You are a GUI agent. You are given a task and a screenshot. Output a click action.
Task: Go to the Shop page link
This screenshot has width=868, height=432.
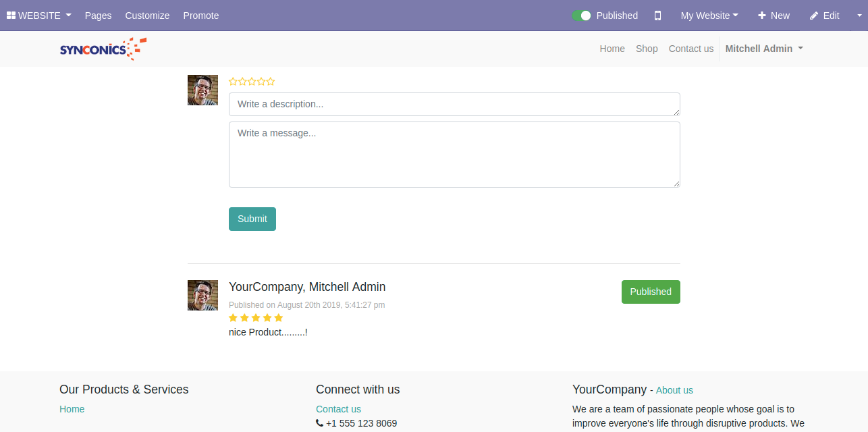647,49
